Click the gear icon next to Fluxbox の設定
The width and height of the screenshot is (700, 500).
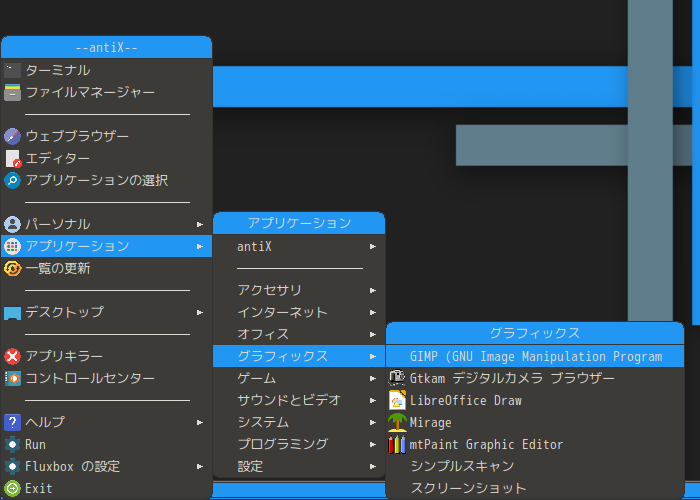[12, 466]
